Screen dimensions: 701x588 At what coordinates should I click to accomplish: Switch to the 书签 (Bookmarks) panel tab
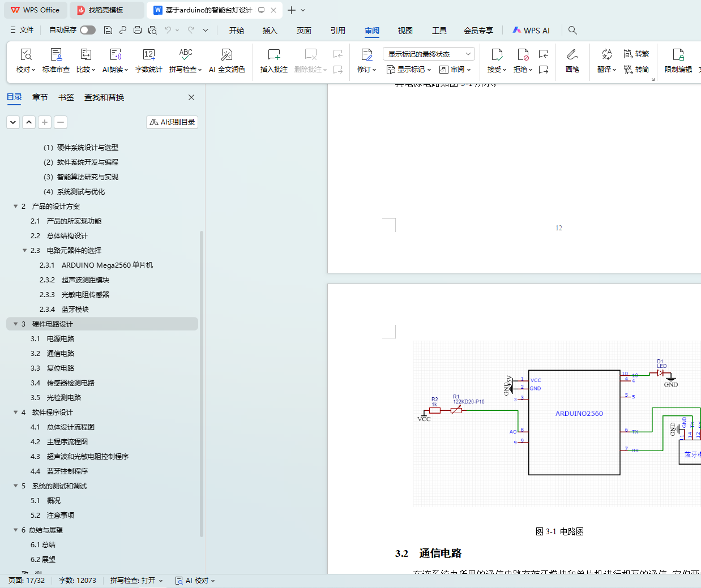[66, 97]
